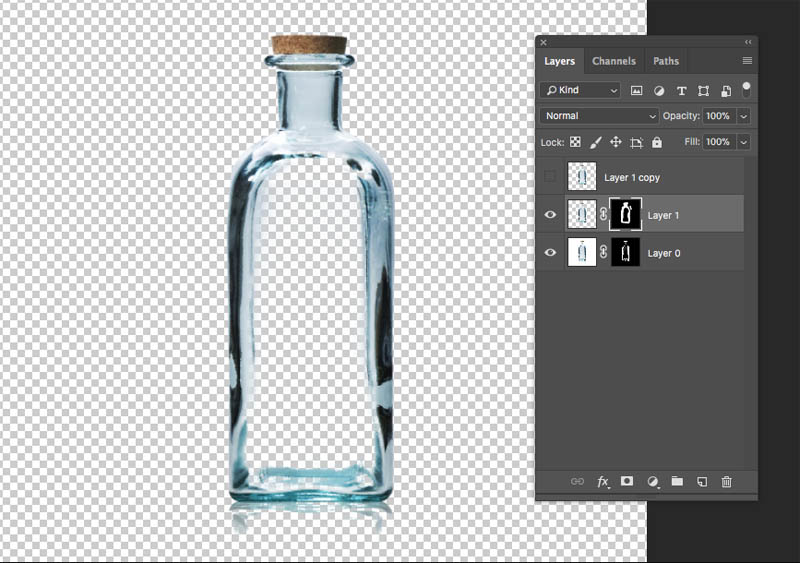Lock all padlock icon
The width and height of the screenshot is (800, 563).
(657, 142)
